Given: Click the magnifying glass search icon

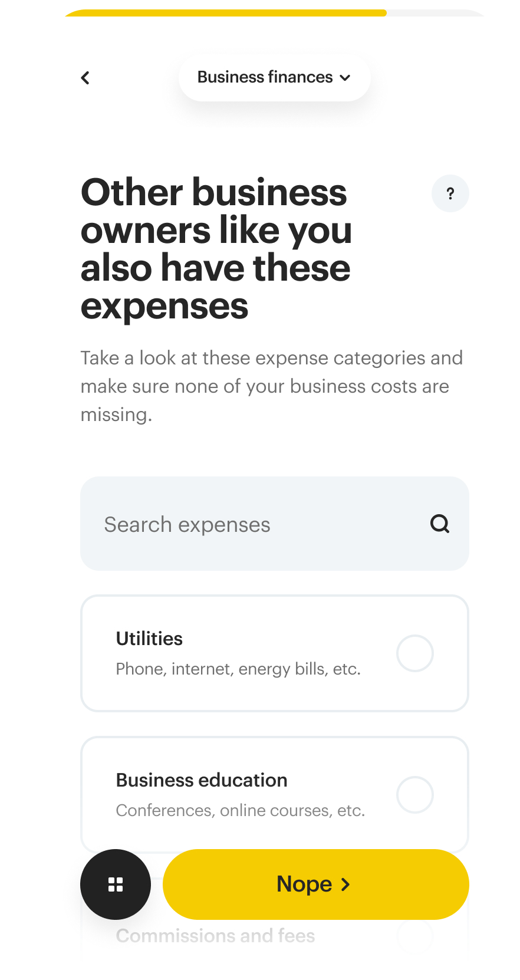Looking at the screenshot, I should click(440, 524).
